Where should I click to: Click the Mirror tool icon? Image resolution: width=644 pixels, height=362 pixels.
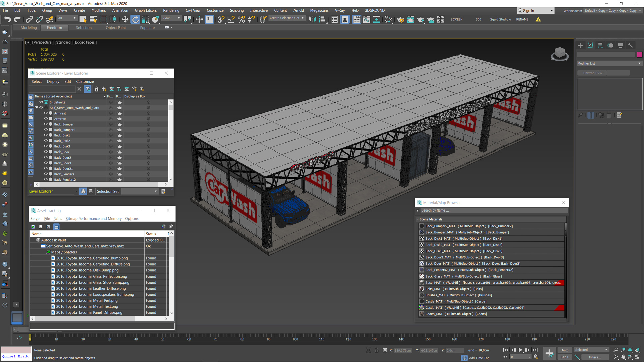click(x=312, y=19)
